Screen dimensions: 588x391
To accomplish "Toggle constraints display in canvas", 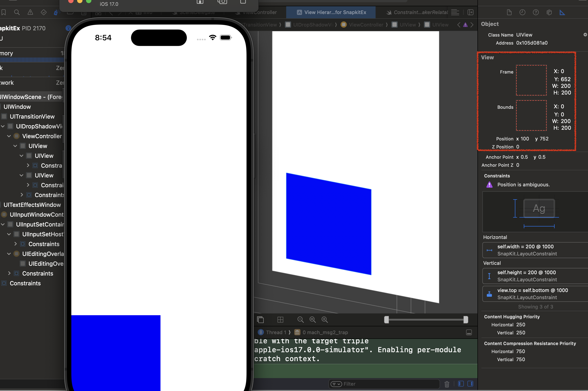I will (280, 320).
